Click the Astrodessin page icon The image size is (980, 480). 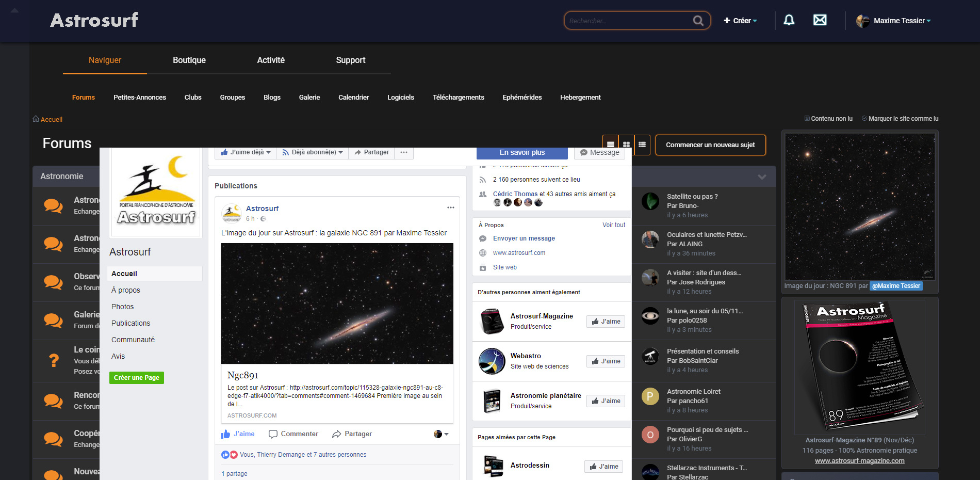tap(493, 466)
